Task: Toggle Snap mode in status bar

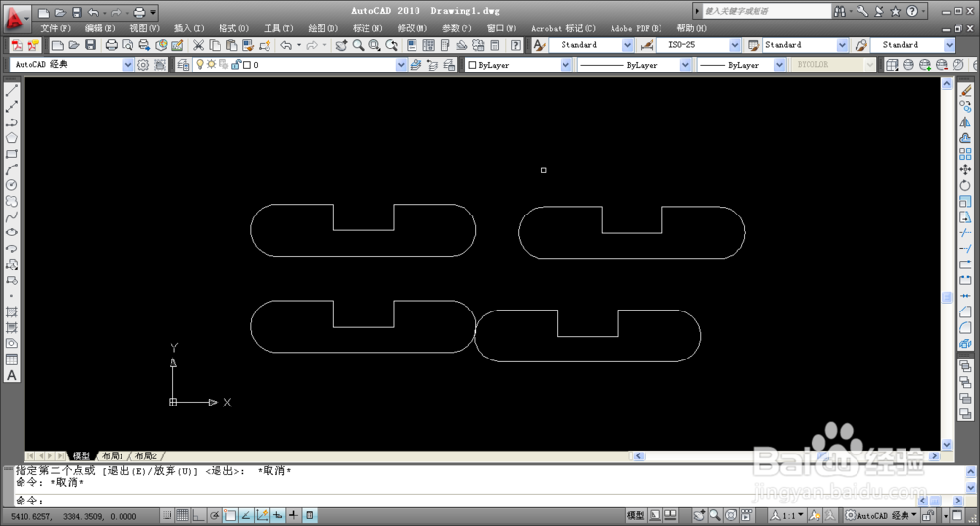Action: click(x=167, y=515)
